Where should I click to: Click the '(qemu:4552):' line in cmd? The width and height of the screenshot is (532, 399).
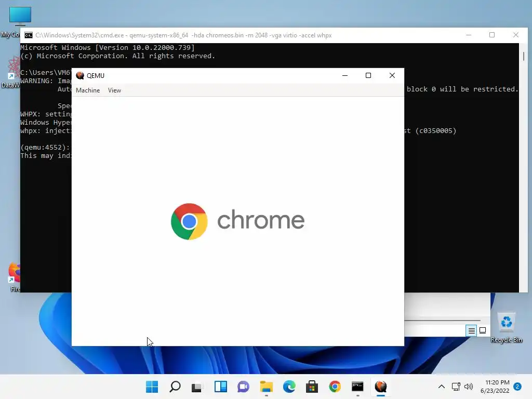(46, 147)
